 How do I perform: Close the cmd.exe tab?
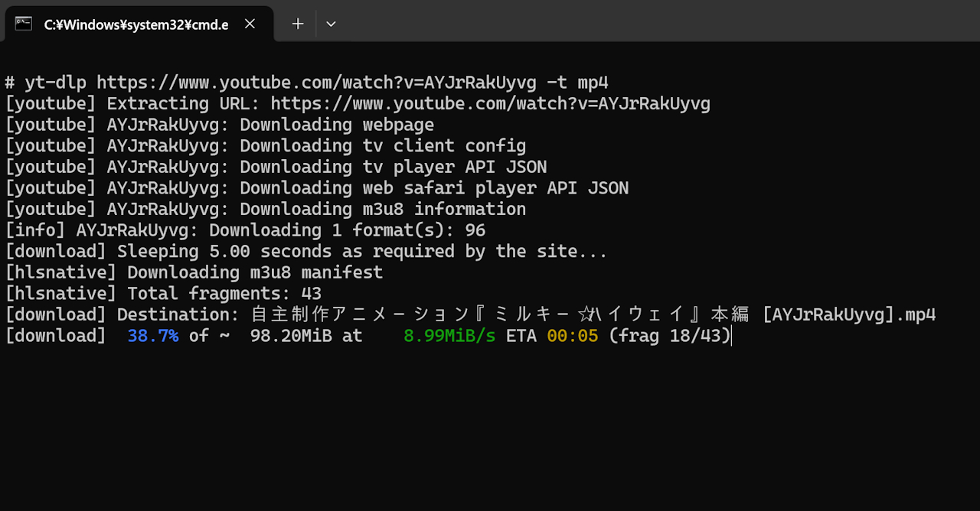(250, 24)
